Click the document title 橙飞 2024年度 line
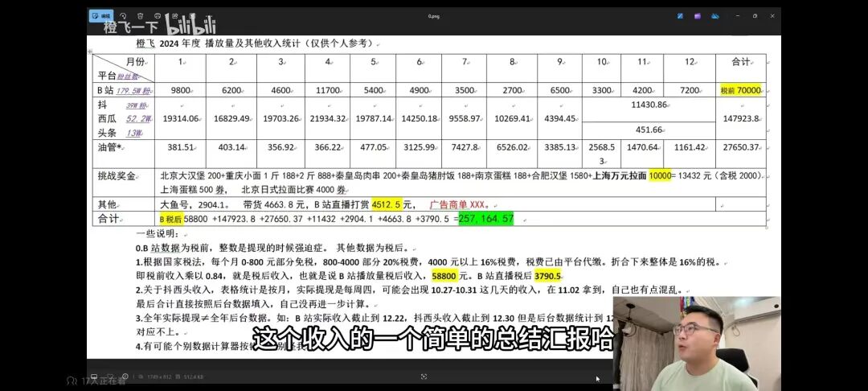The height and width of the screenshot is (391, 868). (x=256, y=43)
